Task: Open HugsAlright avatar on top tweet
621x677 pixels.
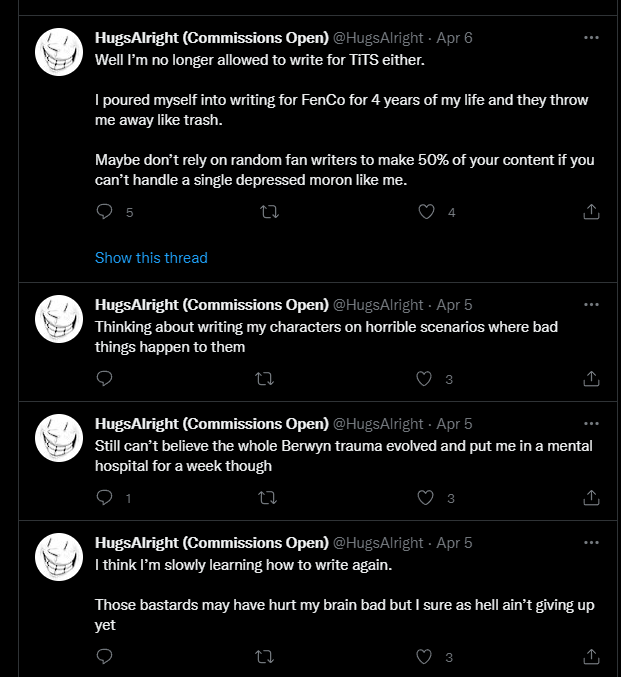Action: tap(58, 52)
